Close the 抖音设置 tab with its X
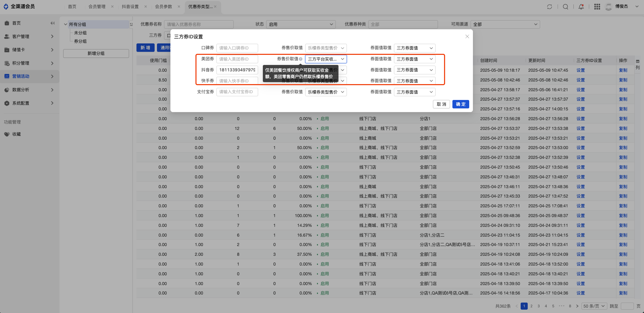 (x=146, y=7)
